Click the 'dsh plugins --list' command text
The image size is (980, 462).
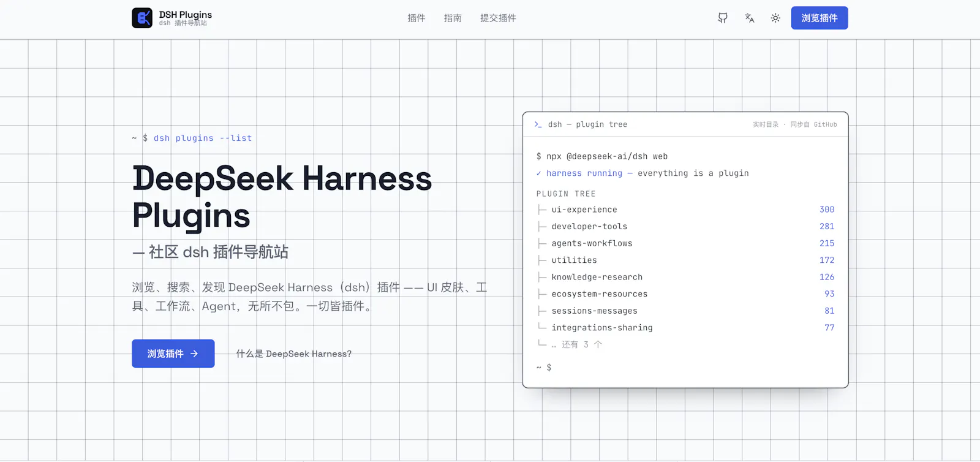(x=203, y=138)
